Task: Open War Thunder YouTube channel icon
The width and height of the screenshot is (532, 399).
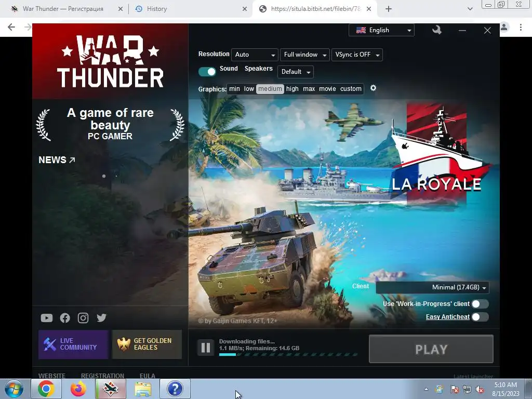Action: pos(46,318)
